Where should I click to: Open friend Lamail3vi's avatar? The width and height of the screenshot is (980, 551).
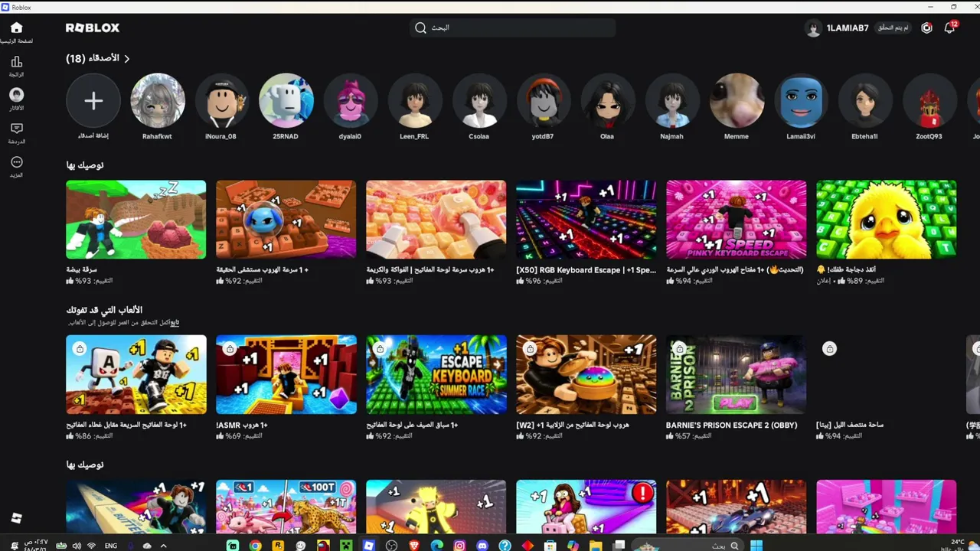pos(801,100)
